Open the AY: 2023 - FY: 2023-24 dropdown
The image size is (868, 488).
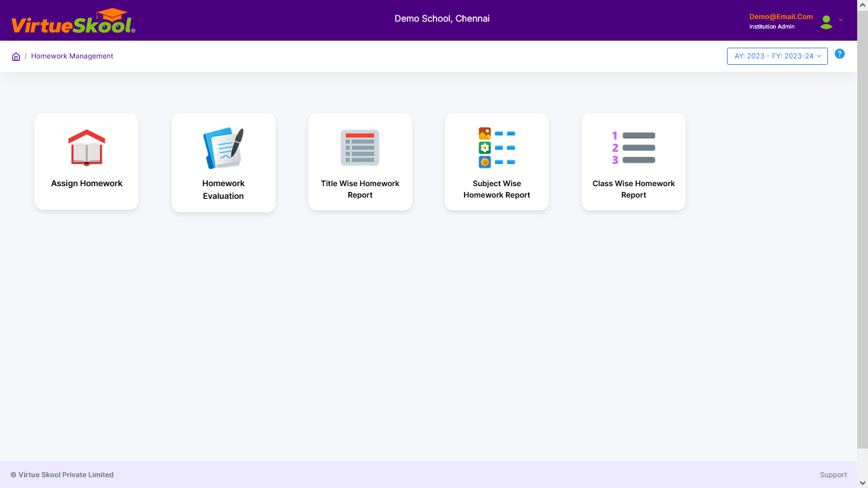[x=777, y=56]
